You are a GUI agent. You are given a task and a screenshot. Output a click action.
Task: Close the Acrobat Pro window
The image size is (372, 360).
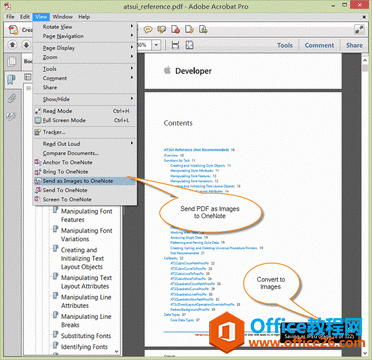click(359, 5)
